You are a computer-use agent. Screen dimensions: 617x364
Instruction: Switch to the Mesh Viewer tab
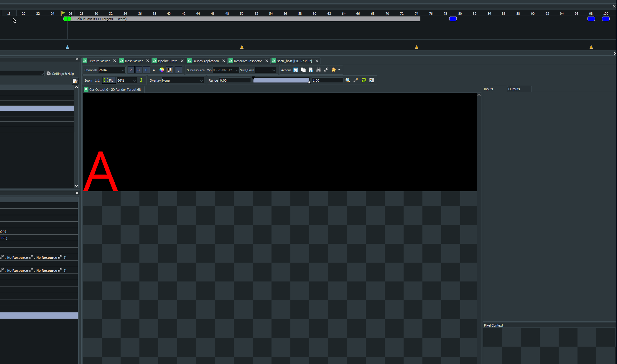pyautogui.click(x=134, y=61)
